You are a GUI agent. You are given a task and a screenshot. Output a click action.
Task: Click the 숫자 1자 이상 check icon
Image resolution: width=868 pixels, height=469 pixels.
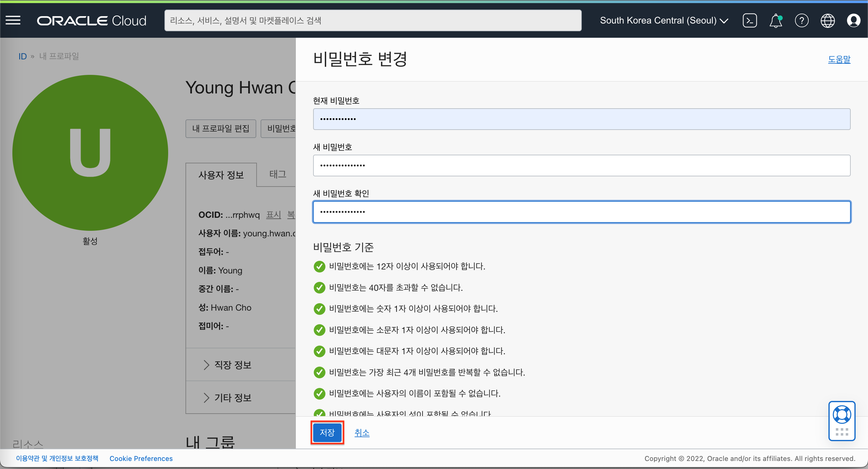point(319,309)
